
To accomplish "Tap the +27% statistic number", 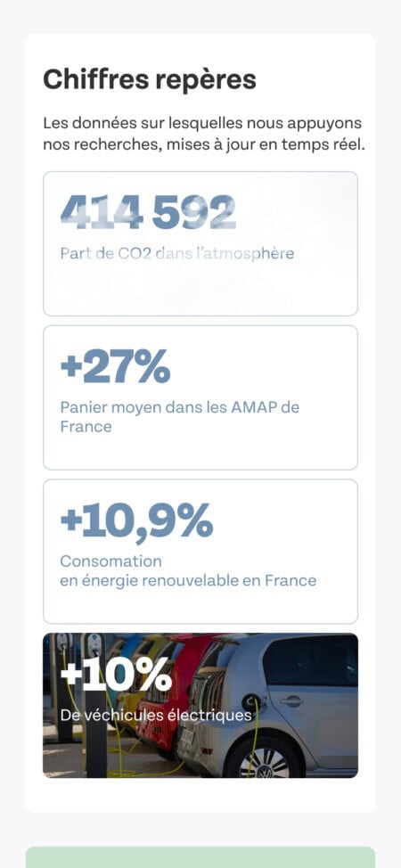I will click(x=115, y=366).
